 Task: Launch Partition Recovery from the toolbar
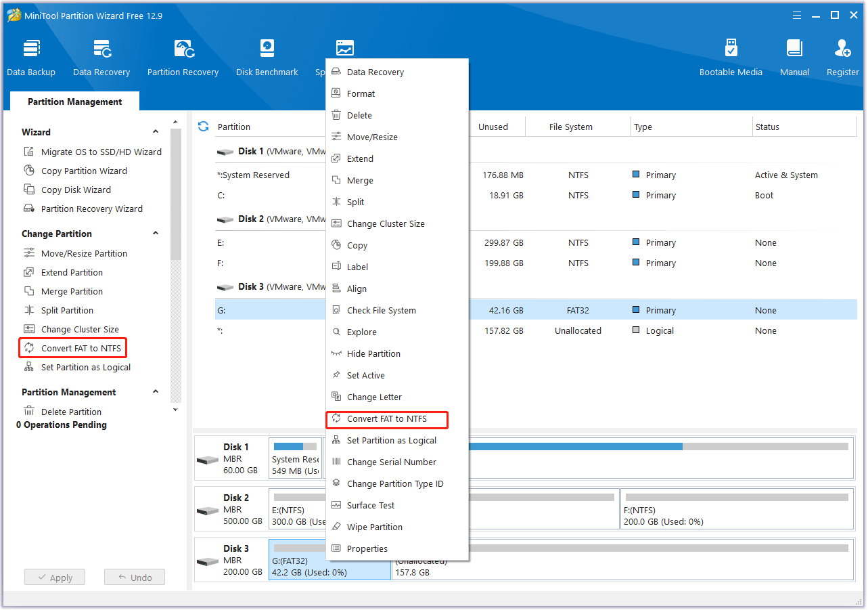(183, 58)
